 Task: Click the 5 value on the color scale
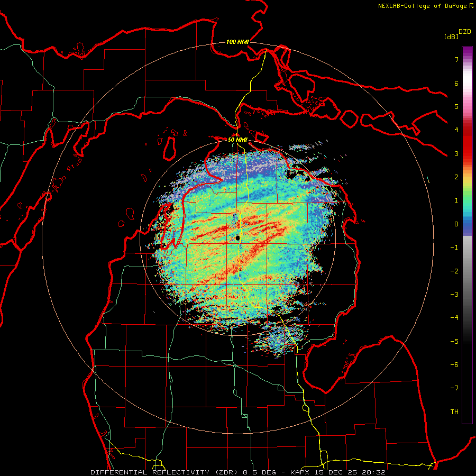(x=456, y=106)
